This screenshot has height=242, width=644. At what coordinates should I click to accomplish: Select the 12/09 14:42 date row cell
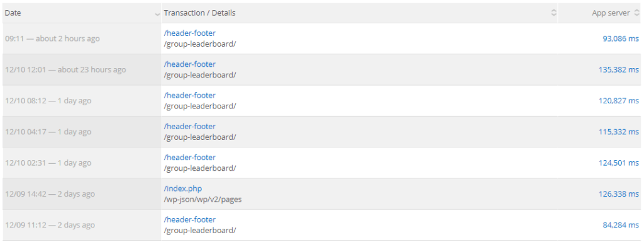(82, 194)
